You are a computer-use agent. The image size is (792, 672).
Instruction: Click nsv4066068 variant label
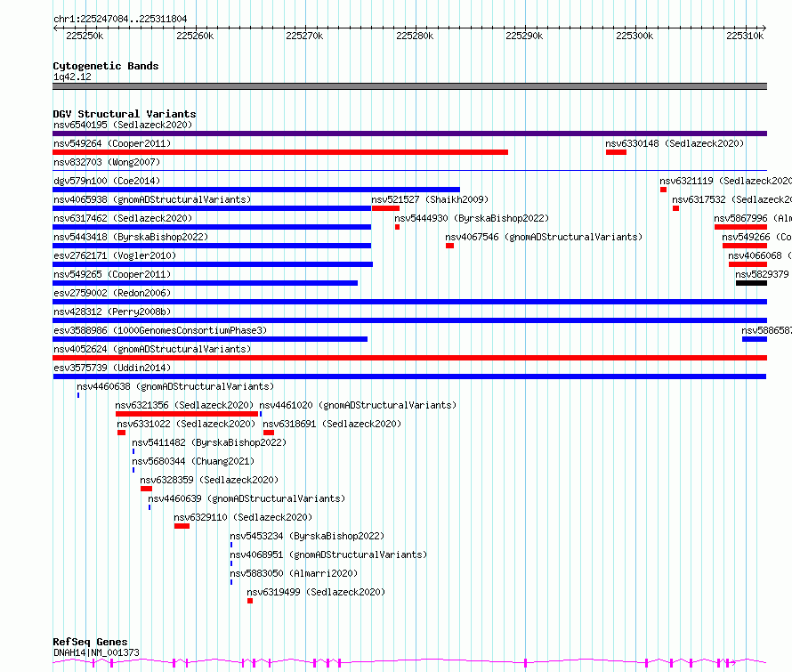[760, 255]
